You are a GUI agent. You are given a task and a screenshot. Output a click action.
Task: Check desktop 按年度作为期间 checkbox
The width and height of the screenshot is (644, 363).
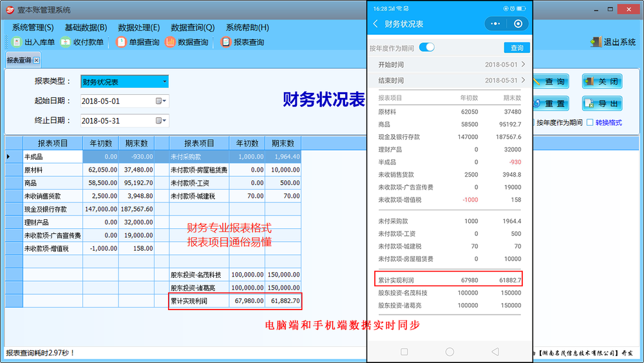(533, 123)
